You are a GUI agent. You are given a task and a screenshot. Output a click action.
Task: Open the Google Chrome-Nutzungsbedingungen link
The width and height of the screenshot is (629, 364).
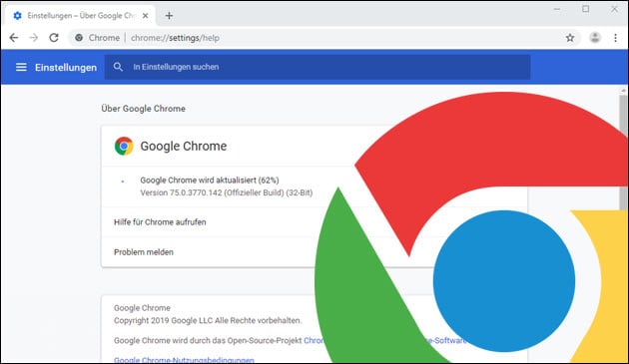click(184, 360)
